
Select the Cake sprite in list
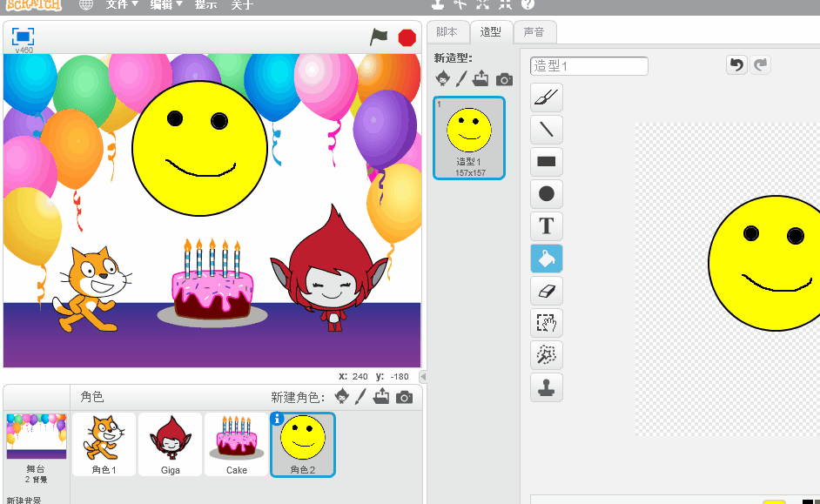tap(237, 445)
